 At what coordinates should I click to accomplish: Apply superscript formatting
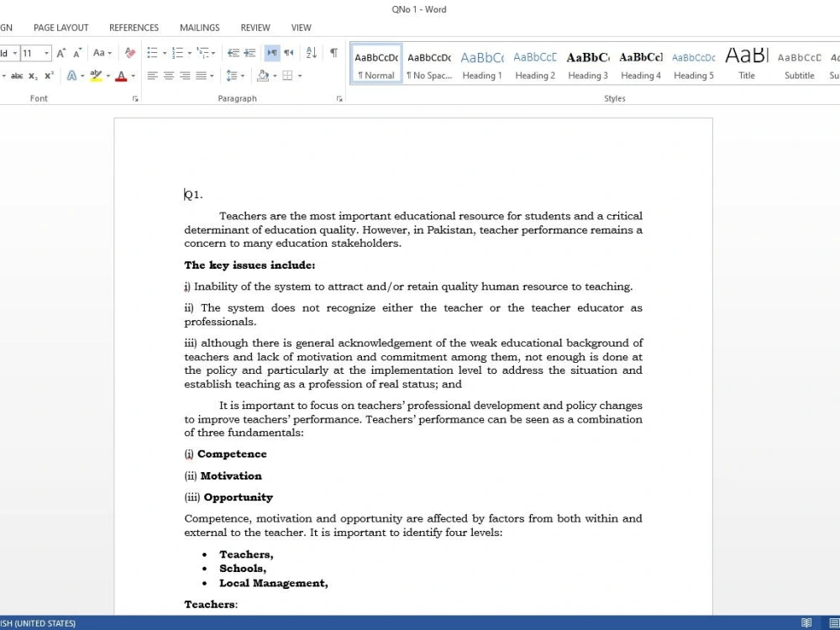click(x=49, y=76)
